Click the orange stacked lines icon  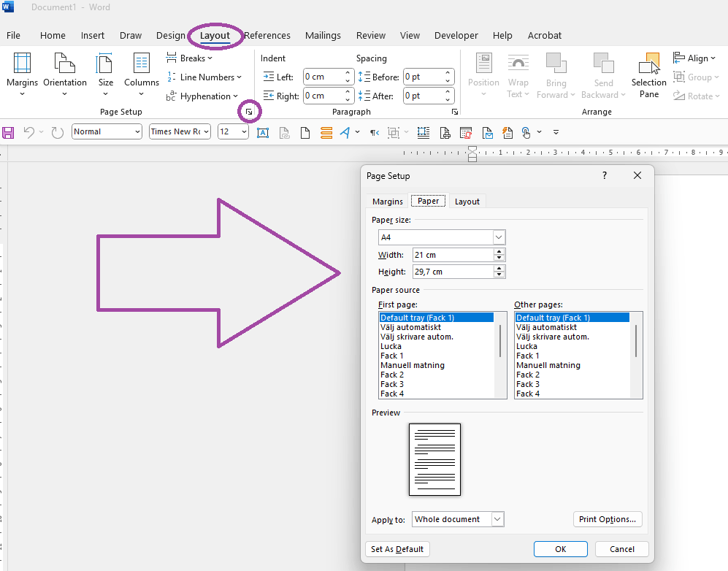pyautogui.click(x=326, y=133)
